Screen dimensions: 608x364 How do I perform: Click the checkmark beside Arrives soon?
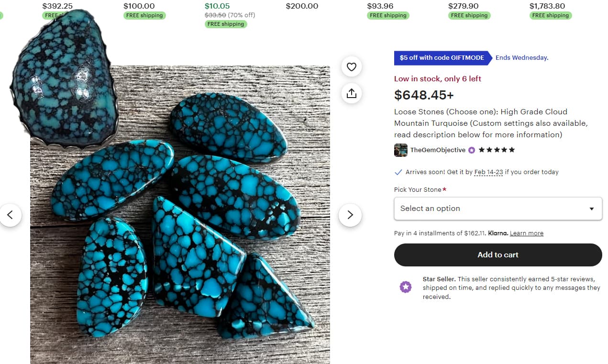(398, 172)
